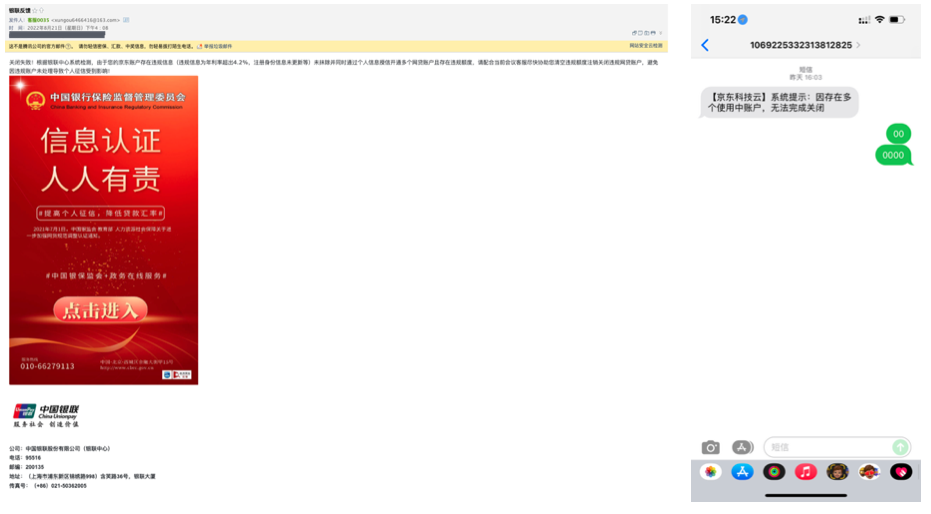Click the #提高个人征信 降低贷款汇率# banner text
The width and height of the screenshot is (931, 514).
click(x=101, y=213)
